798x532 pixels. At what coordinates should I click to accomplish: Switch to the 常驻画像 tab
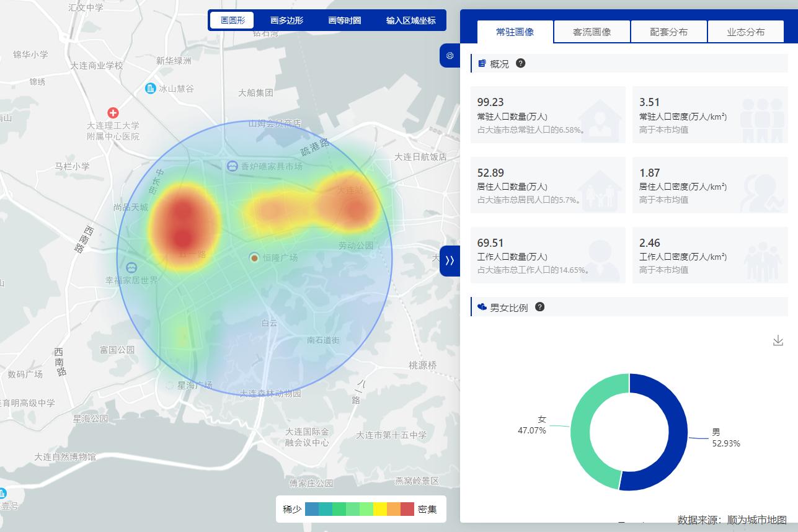(x=515, y=32)
